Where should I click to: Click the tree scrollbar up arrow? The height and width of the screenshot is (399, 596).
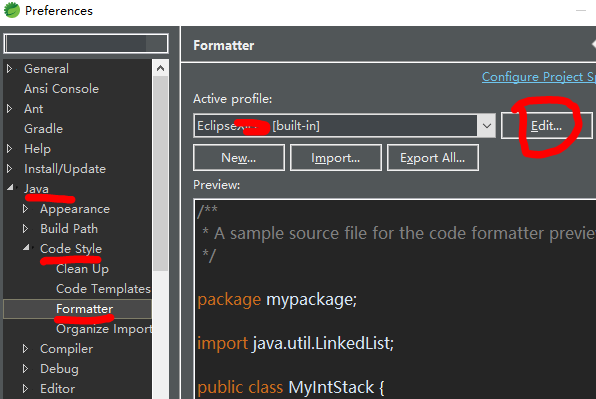click(x=160, y=68)
